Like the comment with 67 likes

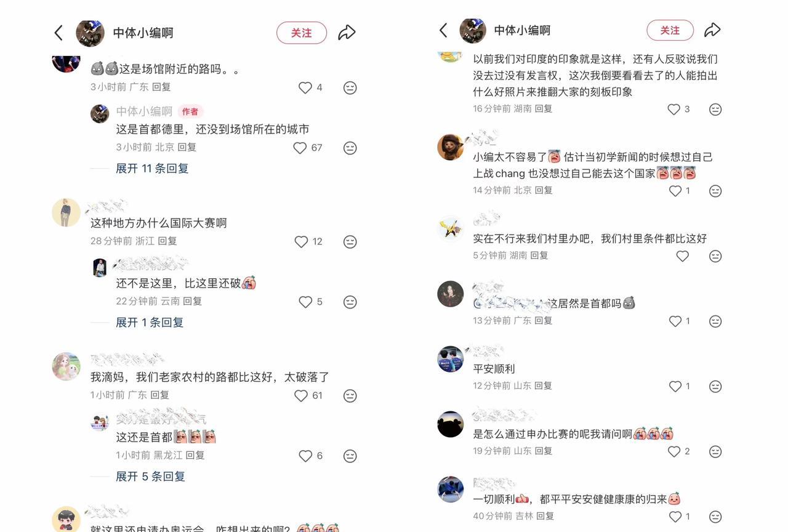click(300, 148)
